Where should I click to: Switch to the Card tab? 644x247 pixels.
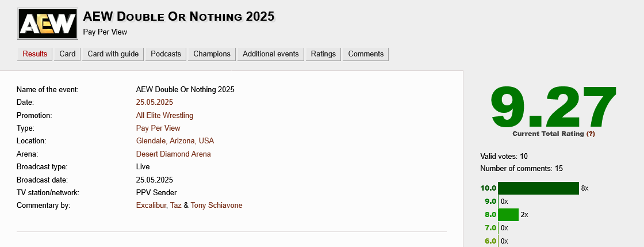pyautogui.click(x=68, y=54)
